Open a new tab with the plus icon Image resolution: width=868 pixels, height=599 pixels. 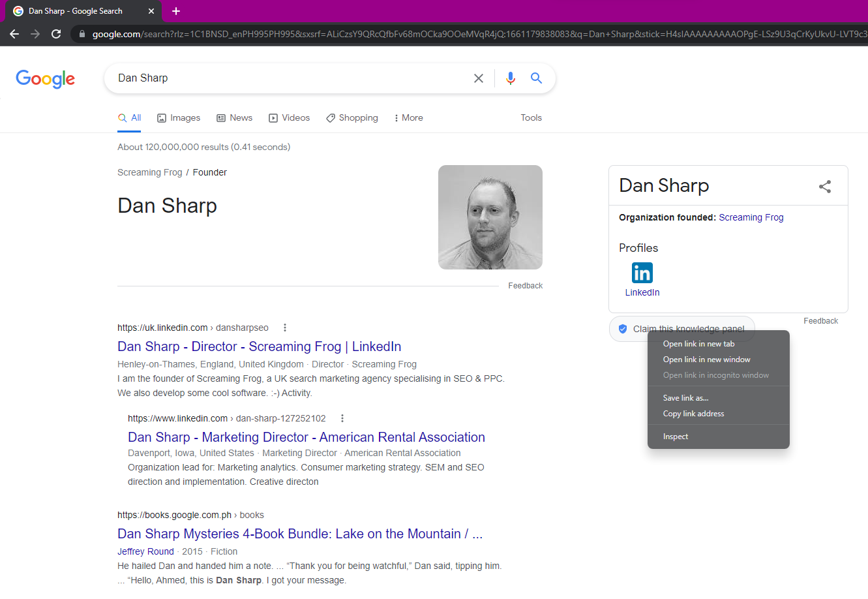(176, 11)
